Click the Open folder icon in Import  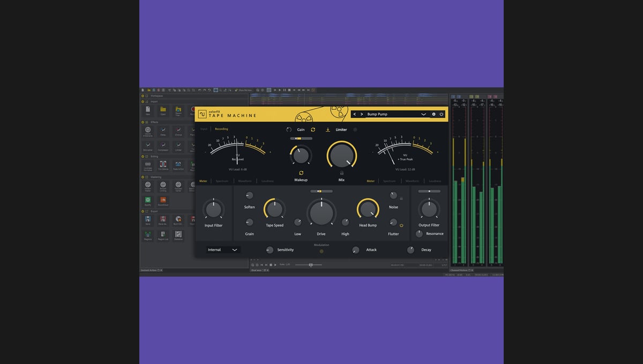[x=163, y=110]
